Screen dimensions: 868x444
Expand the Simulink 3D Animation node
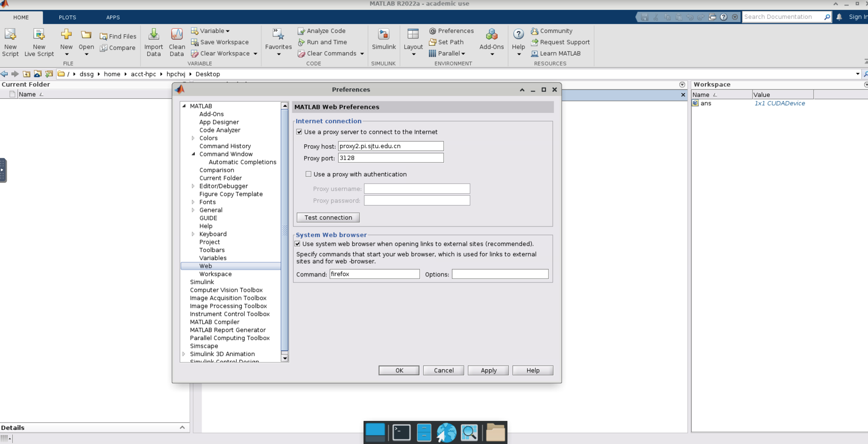[x=184, y=354]
